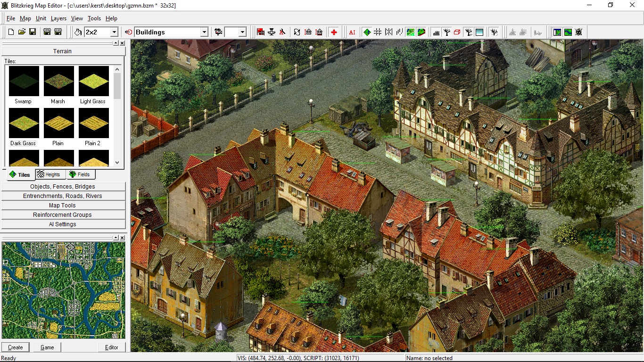
Task: Click the bowtie-shaped mirror icon
Action: point(388,32)
